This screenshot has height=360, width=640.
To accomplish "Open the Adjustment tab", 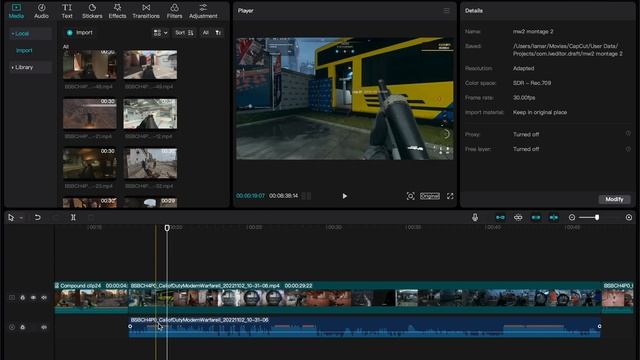I will pos(203,11).
